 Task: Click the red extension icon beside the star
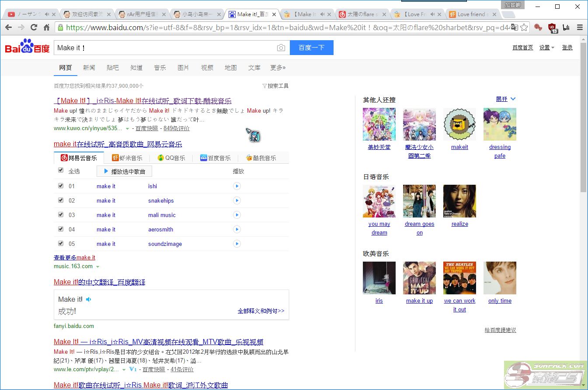point(538,28)
